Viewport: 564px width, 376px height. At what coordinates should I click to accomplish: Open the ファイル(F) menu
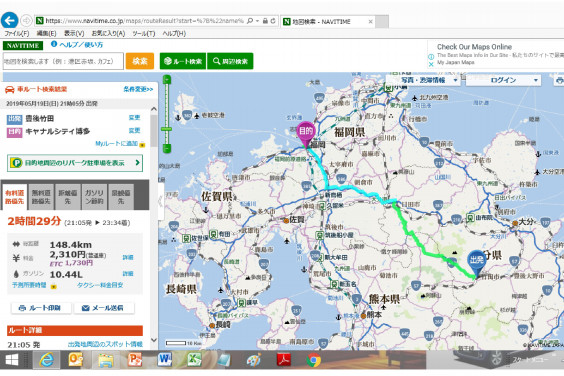(x=17, y=33)
